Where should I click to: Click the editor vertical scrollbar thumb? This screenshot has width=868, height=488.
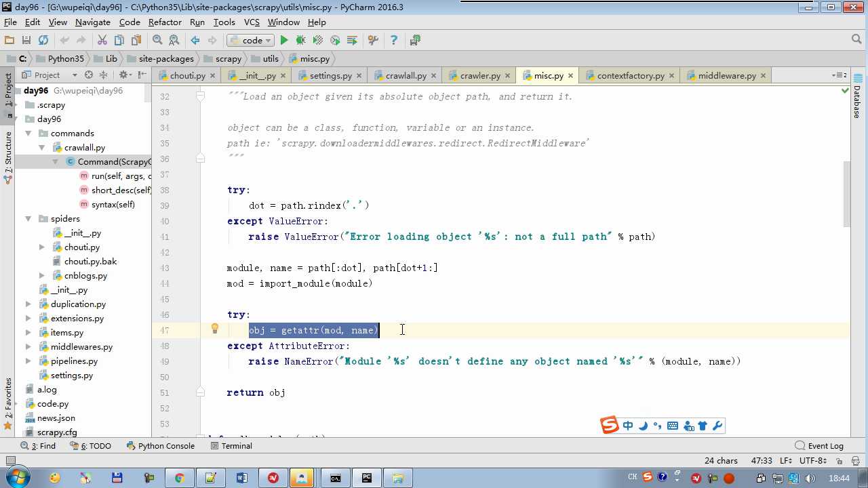coord(846,194)
